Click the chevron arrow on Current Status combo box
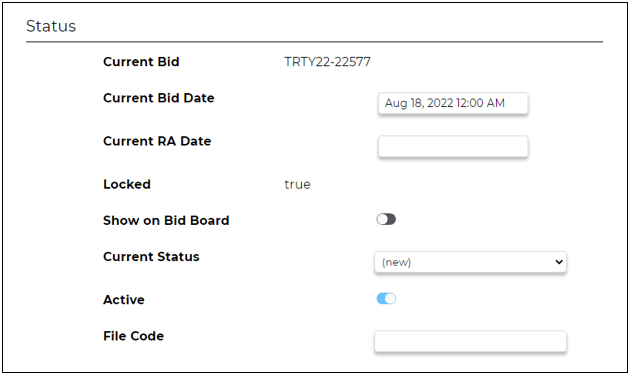This screenshot has width=630, height=378. coord(558,262)
